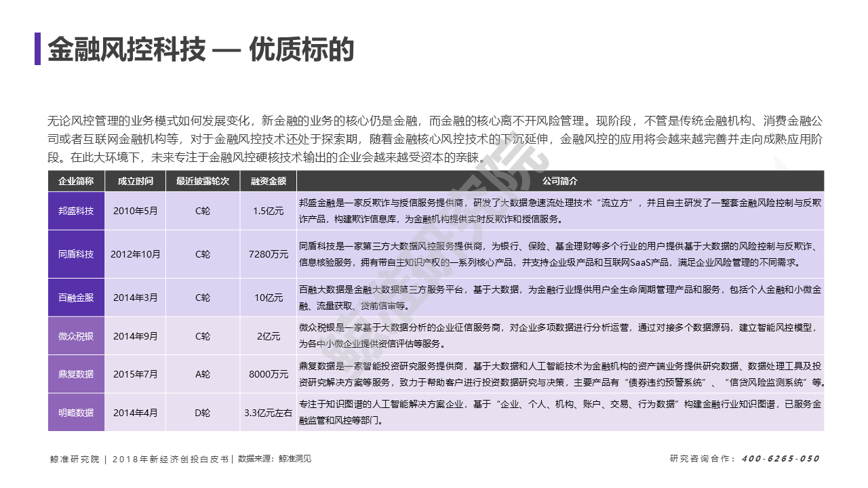Click the slide title "金融风控科技 — 优质标的"

click(201, 49)
